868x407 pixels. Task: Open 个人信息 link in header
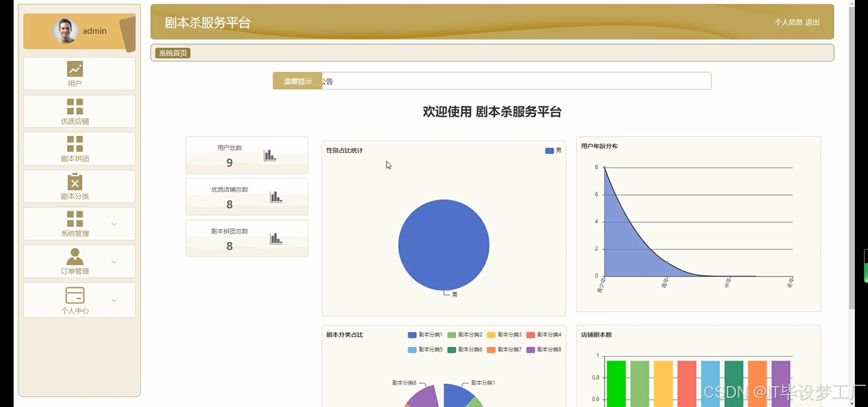[x=789, y=22]
